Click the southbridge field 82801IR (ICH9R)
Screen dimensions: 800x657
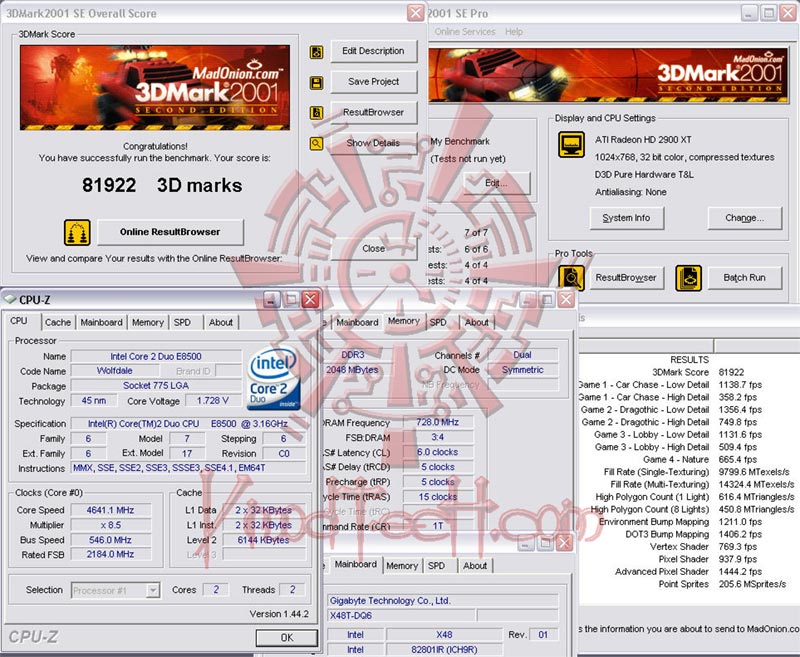click(x=444, y=649)
